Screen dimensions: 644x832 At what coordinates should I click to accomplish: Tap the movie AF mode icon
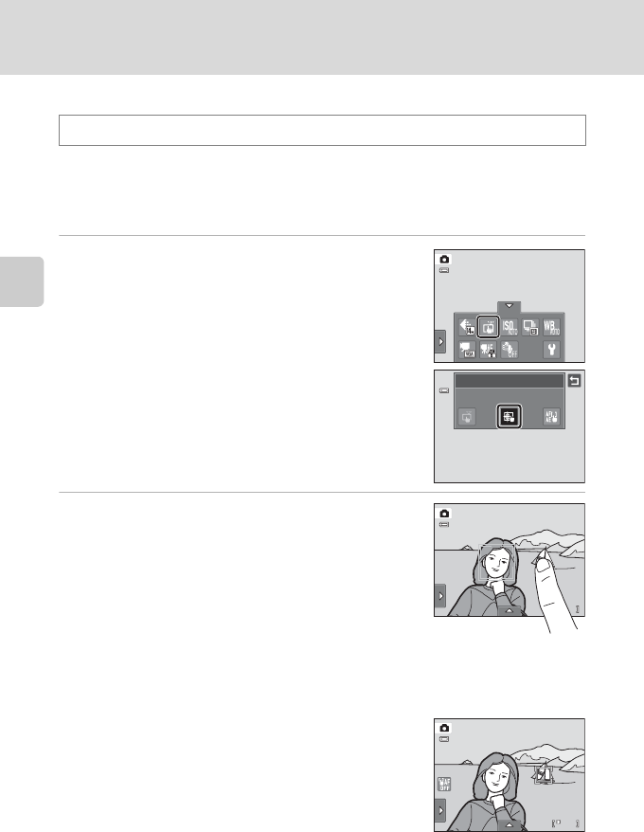pyautogui.click(x=488, y=349)
